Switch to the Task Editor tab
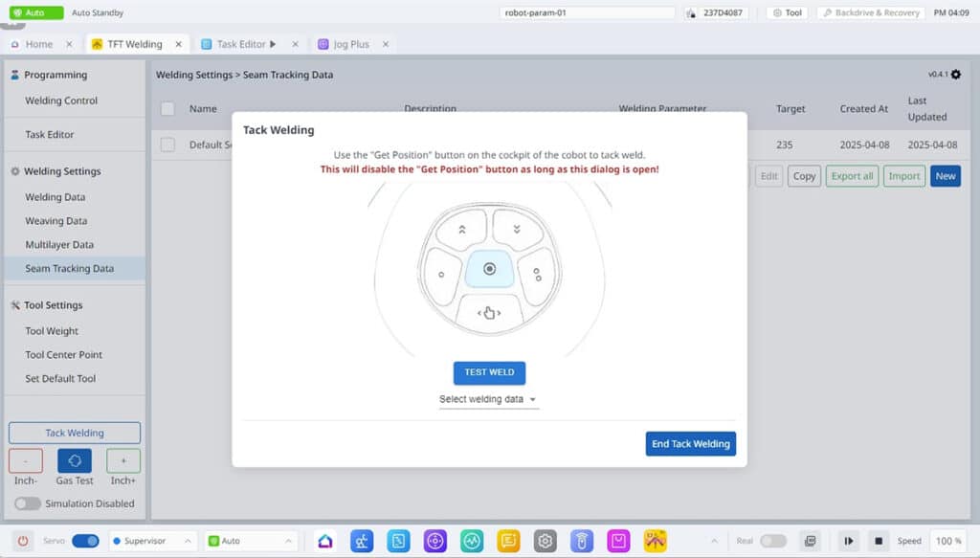The height and width of the screenshot is (558, 980). 240,44
